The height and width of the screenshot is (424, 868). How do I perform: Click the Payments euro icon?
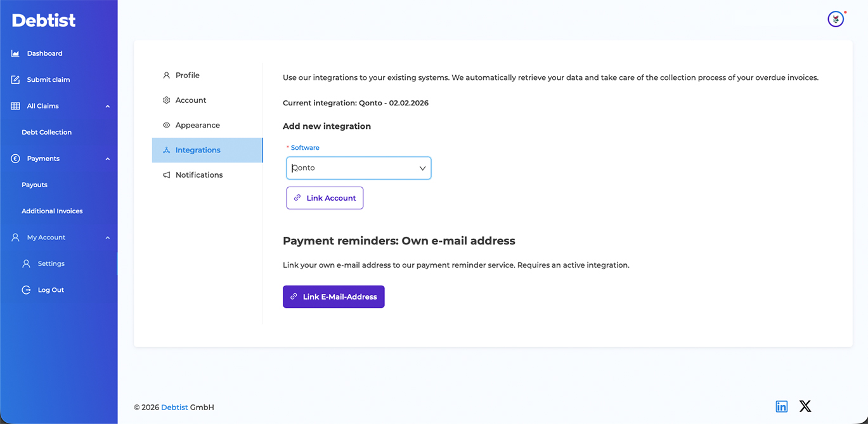[x=15, y=159]
